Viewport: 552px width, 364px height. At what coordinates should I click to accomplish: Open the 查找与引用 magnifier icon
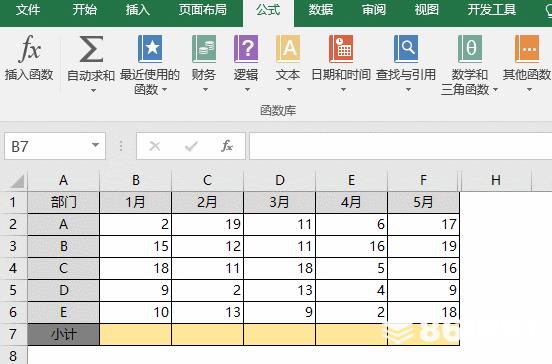(x=406, y=49)
